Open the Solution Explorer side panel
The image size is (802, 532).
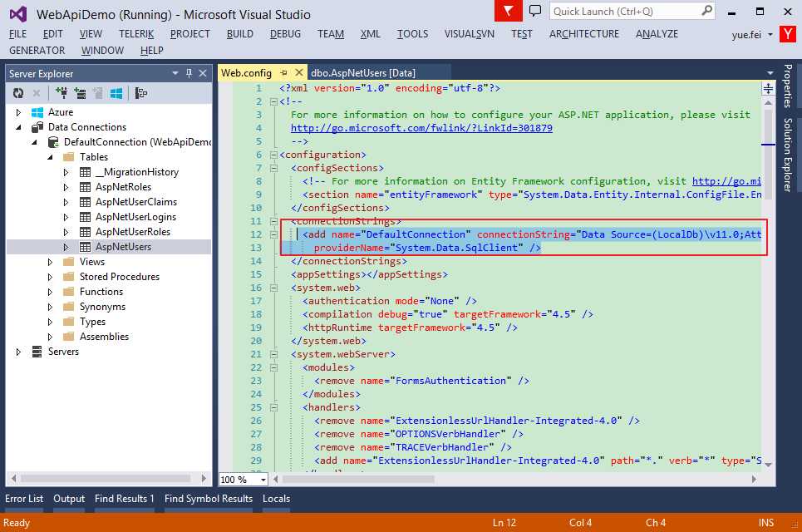pos(788,155)
